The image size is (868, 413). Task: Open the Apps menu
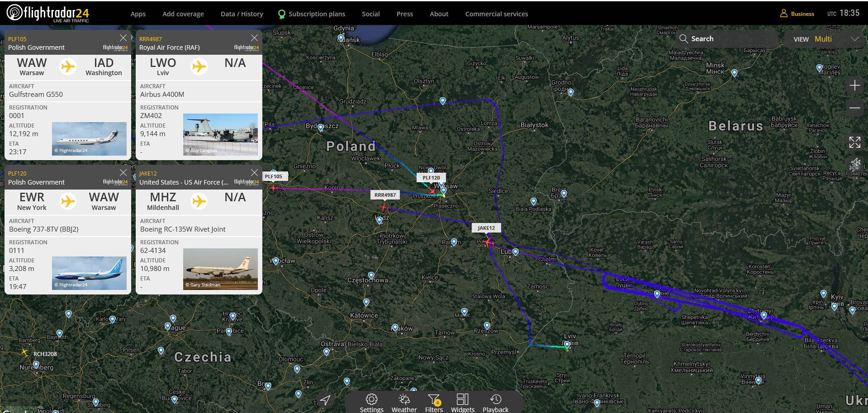pos(138,14)
